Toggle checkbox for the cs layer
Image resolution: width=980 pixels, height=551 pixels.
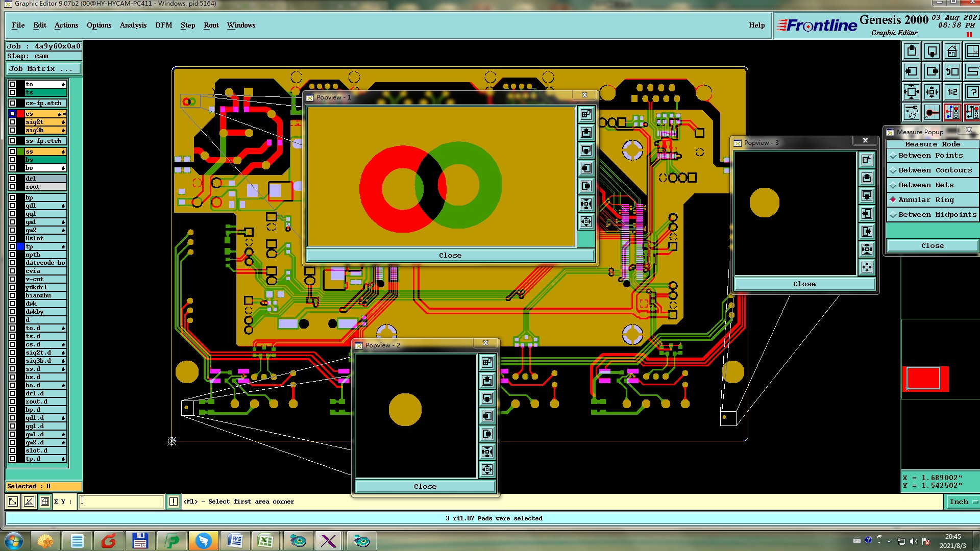tap(12, 114)
